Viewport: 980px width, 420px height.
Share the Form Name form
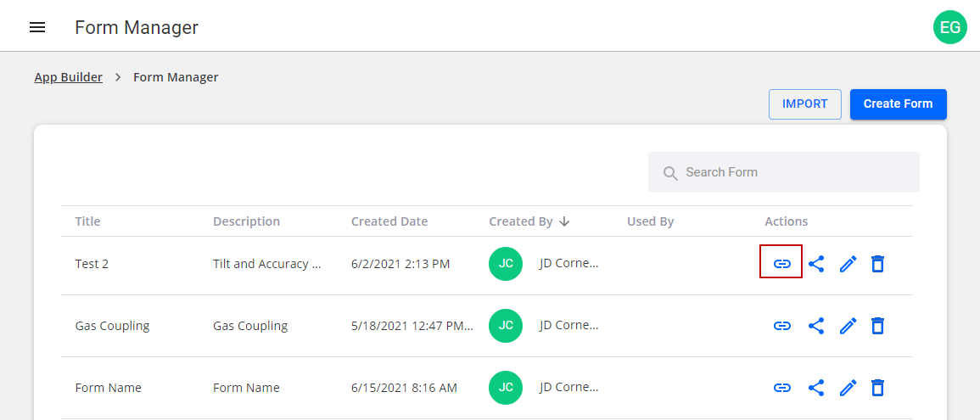pos(816,388)
